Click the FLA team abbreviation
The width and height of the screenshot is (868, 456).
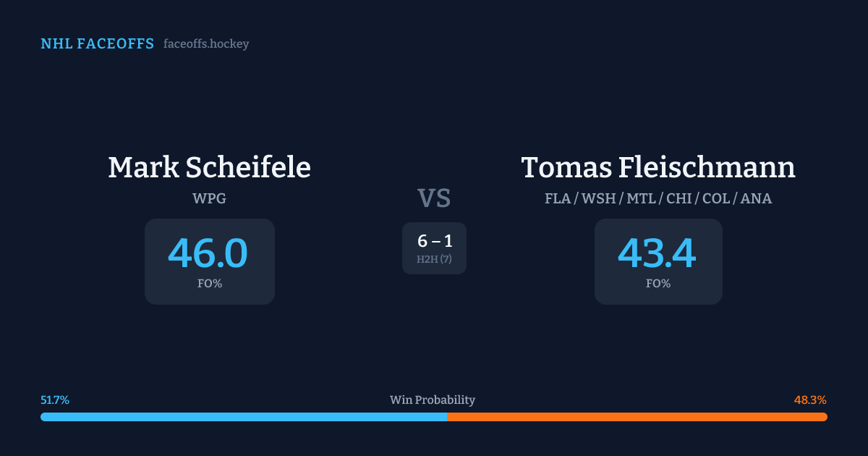(557, 198)
